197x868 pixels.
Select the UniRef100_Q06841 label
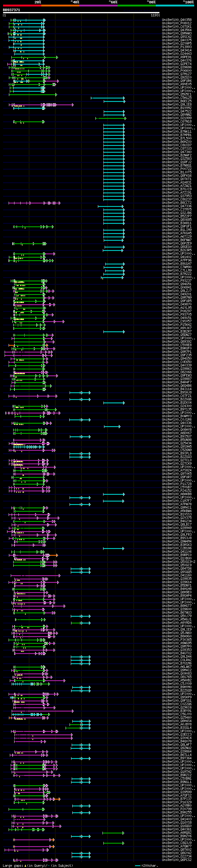pyautogui.click(x=177, y=287)
